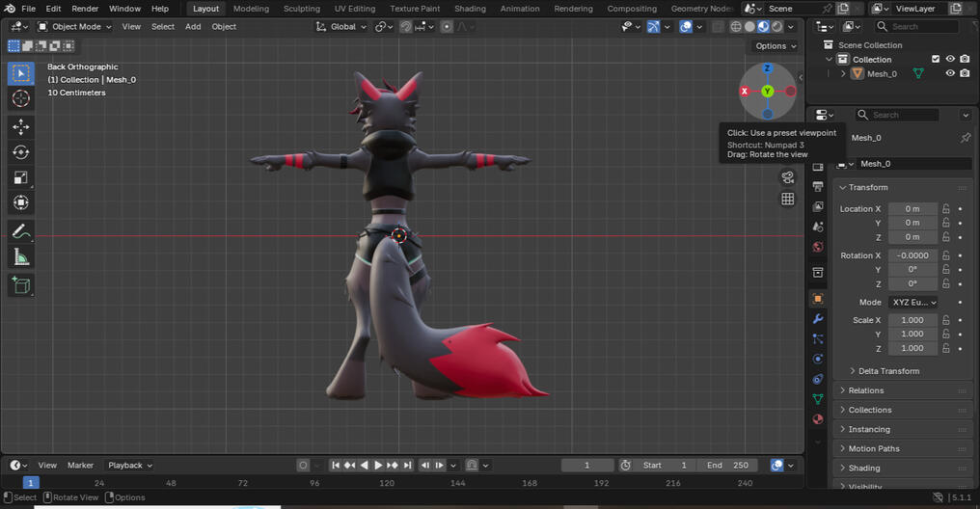The image size is (980, 509).
Task: Open the World properties tab
Action: [x=818, y=247]
